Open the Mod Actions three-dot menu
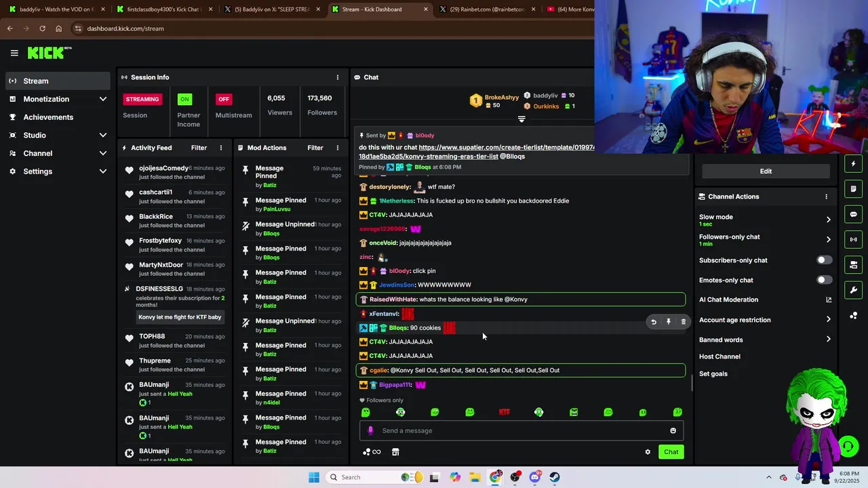 click(338, 148)
